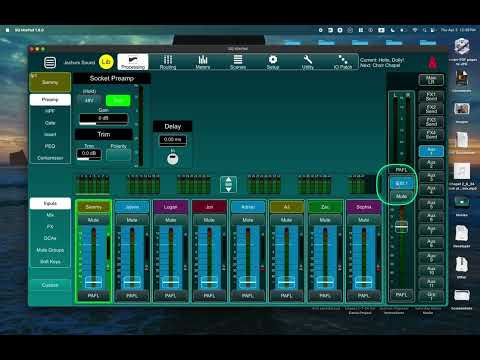The height and width of the screenshot is (360, 480).
Task: Toggle 48V phantom power
Action: pyautogui.click(x=89, y=100)
